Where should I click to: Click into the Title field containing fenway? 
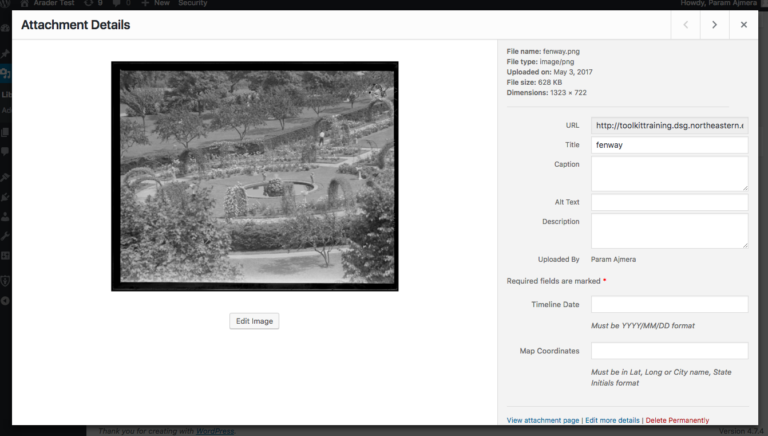pos(669,145)
